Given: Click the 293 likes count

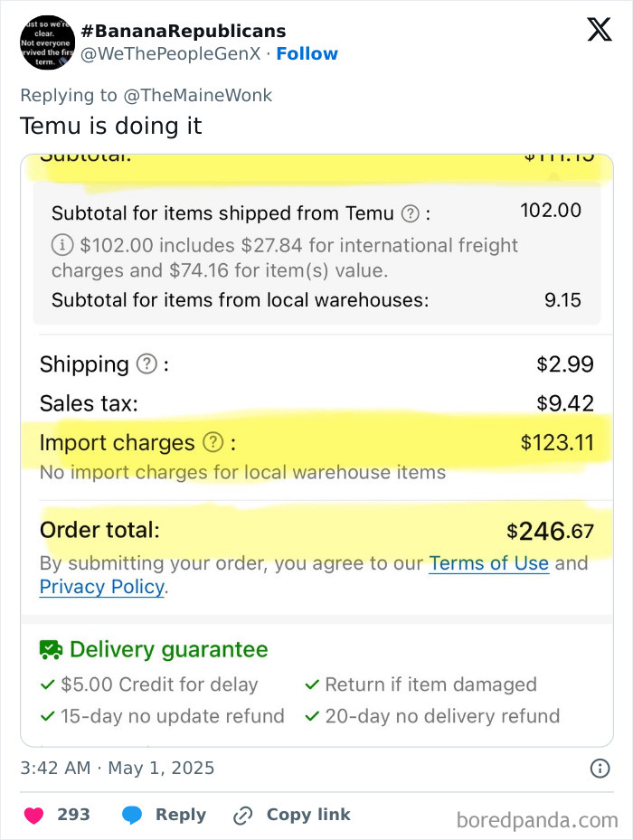Looking at the screenshot, I should [75, 815].
